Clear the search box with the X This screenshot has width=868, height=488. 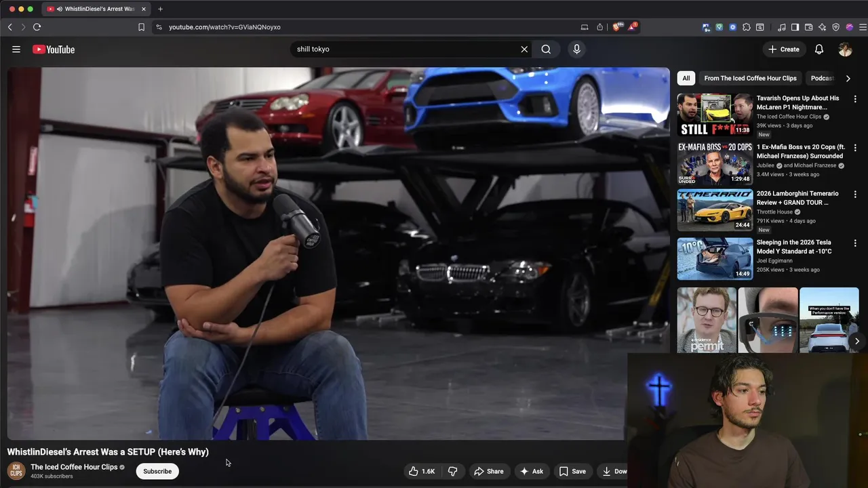click(524, 49)
